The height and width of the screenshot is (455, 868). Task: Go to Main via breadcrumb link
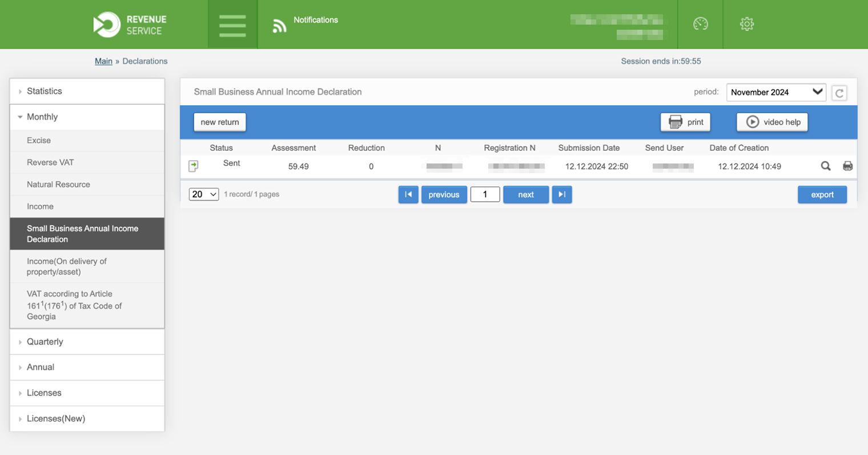click(x=103, y=61)
